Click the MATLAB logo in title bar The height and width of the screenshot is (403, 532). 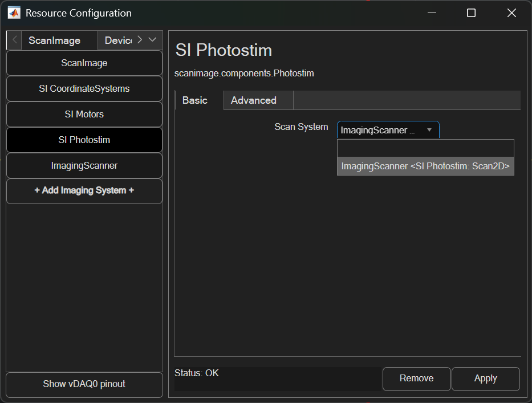coord(14,13)
